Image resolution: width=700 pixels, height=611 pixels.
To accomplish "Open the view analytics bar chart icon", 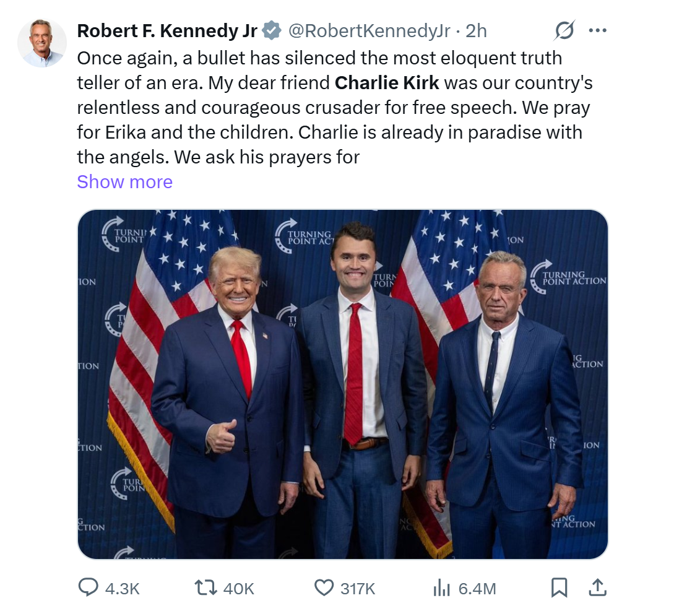I will click(x=441, y=587).
